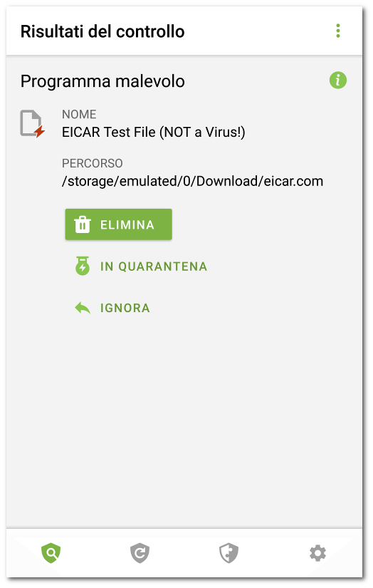373x588 pixels.
Task: Open the three-dot overflow menu
Action: point(338,31)
